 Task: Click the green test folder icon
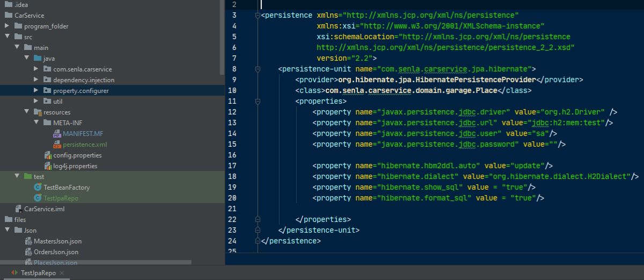(x=27, y=176)
